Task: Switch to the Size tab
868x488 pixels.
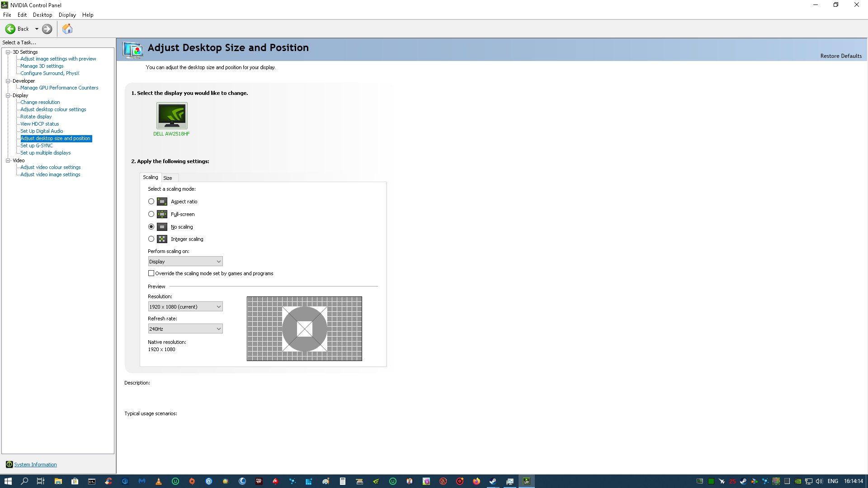Action: coord(168,178)
